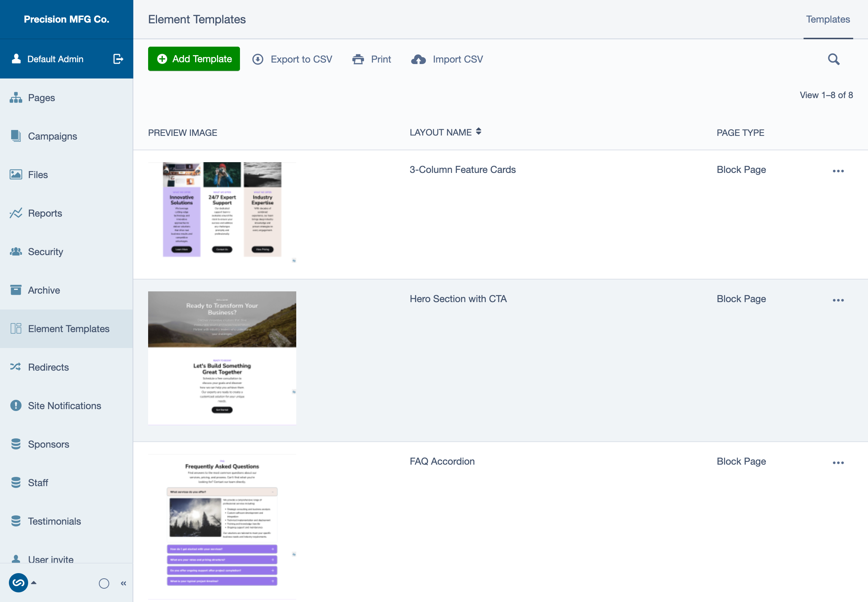
Task: Open the FAQ Accordion template
Action: [x=442, y=461]
